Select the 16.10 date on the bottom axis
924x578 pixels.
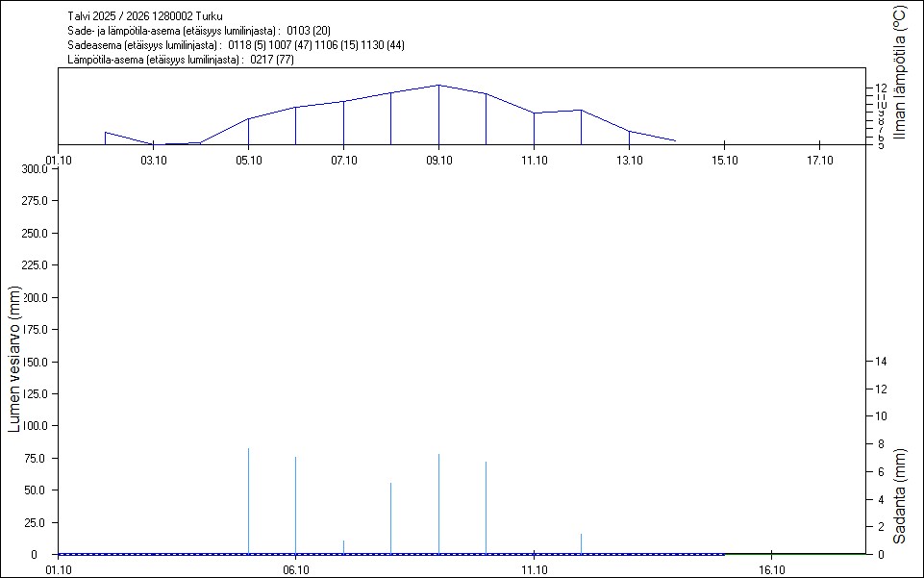tap(771, 569)
